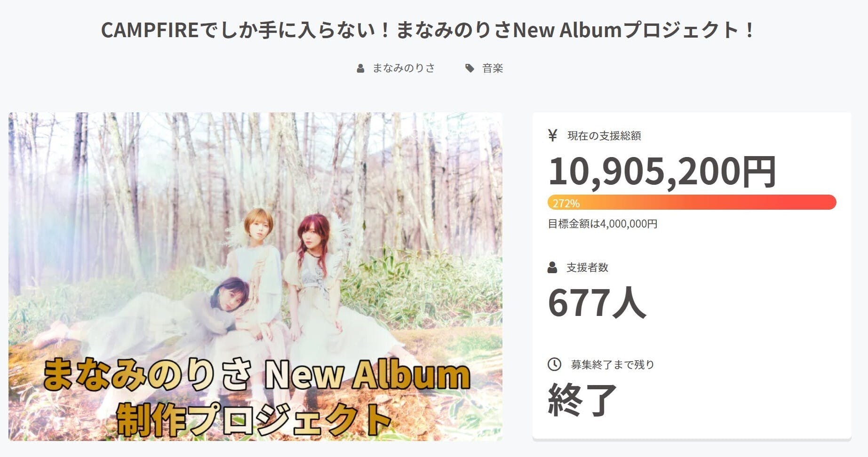868x457 pixels.
Task: Click the 目標金額は4,000,000円 text
Action: point(603,224)
